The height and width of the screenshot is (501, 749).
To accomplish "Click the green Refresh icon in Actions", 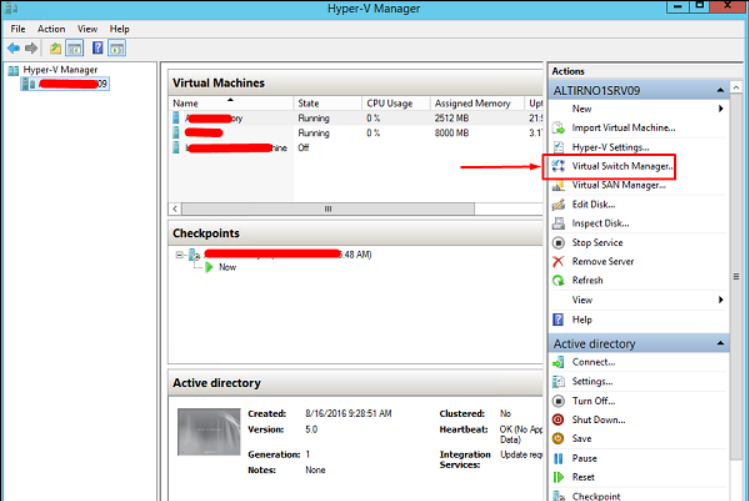I will pyautogui.click(x=559, y=280).
